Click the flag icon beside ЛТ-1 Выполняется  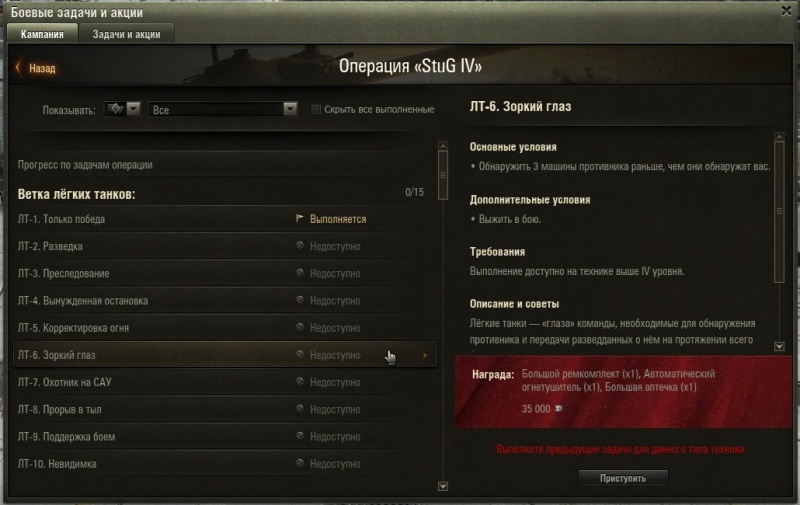pos(299,218)
